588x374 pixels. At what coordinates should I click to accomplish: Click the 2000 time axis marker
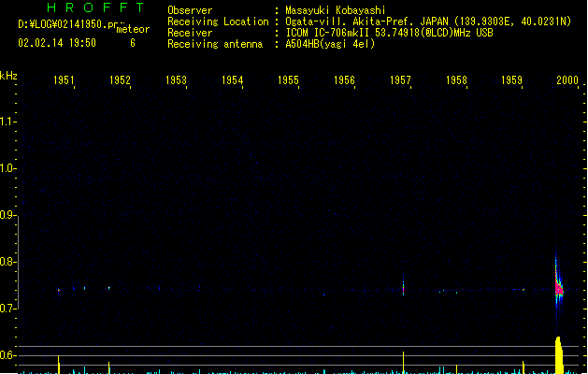tap(567, 79)
